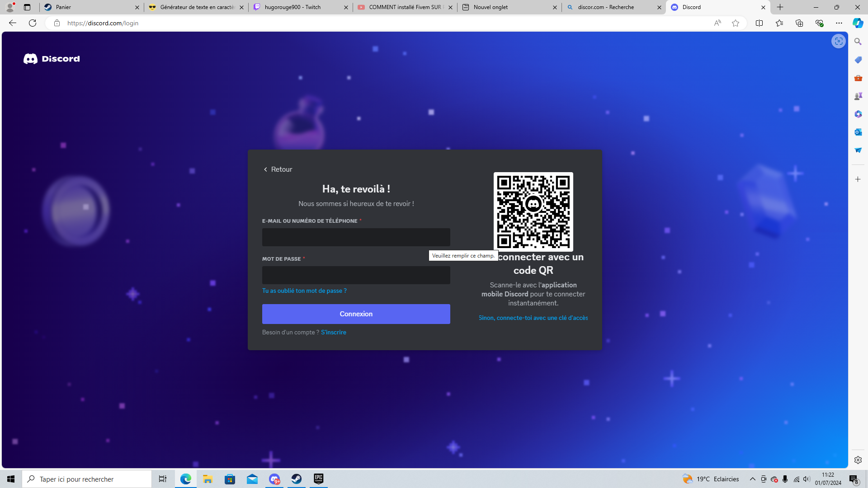Open split screen view

(x=759, y=23)
